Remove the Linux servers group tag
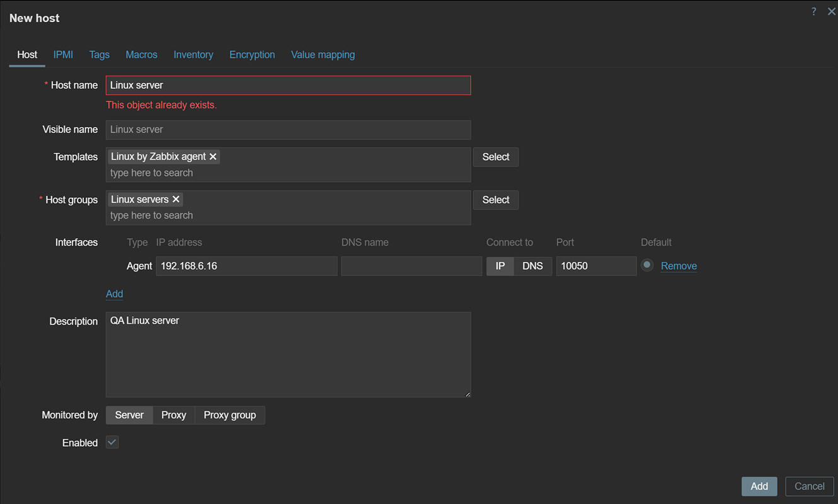 (x=176, y=199)
